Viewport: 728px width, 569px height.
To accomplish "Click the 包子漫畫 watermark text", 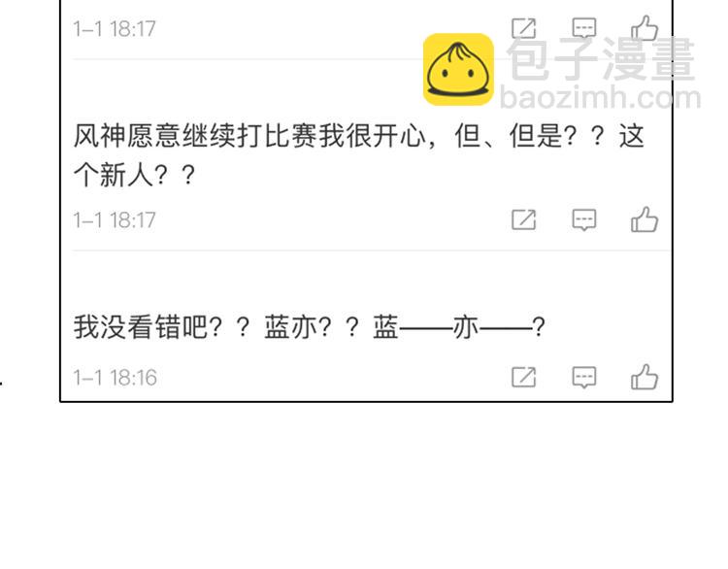I will point(601,58).
